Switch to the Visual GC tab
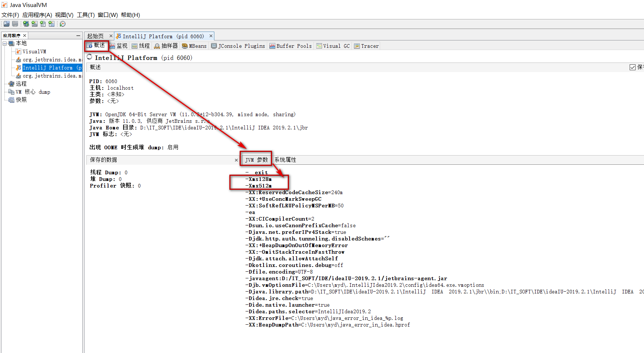 [333, 46]
